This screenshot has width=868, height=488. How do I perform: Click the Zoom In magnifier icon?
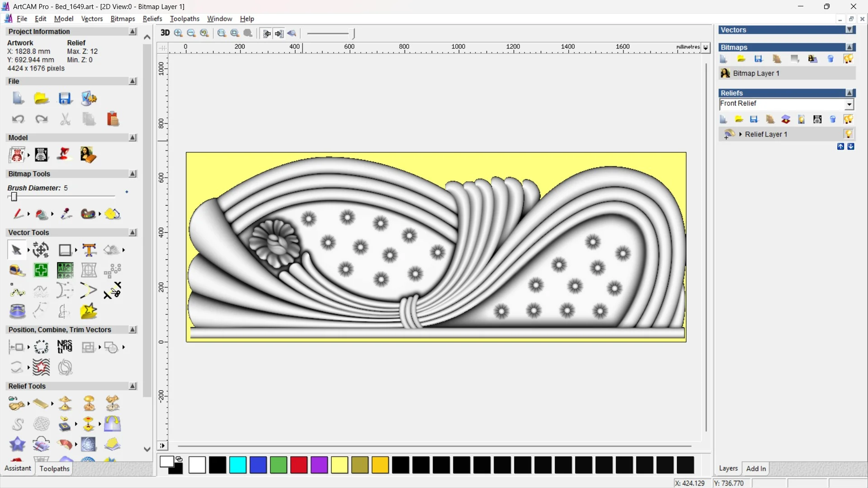[x=178, y=33]
